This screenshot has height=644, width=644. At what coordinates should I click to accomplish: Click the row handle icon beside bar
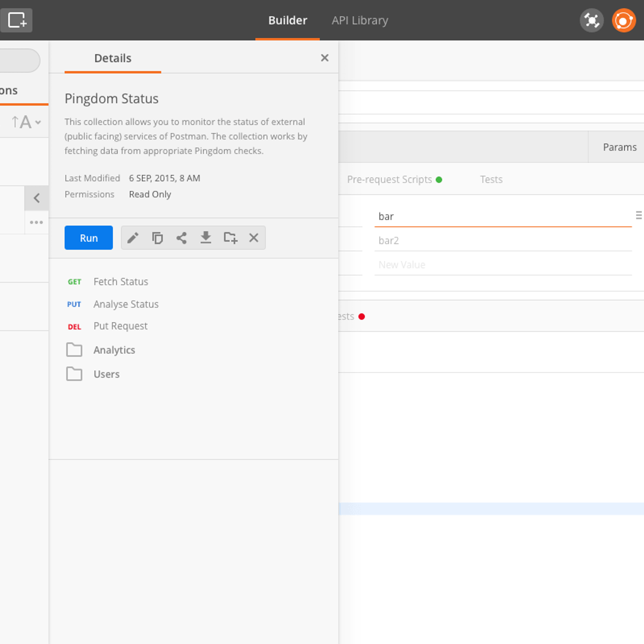tap(639, 215)
